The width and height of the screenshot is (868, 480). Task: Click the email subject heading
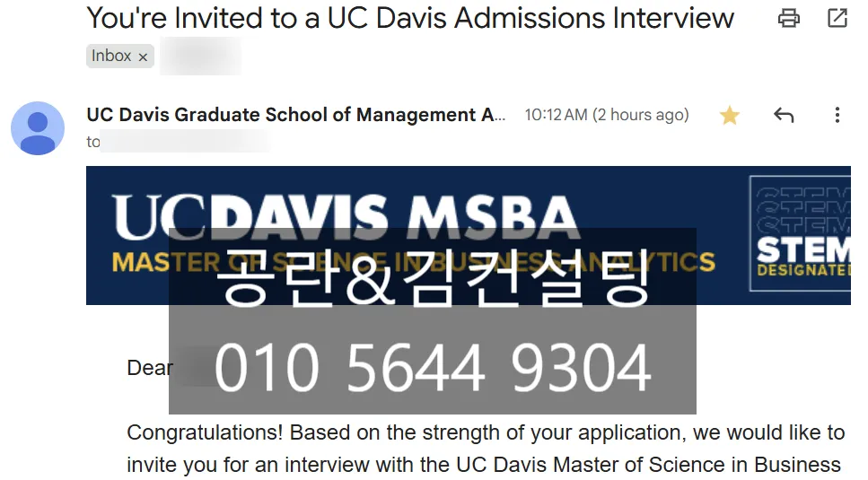(x=410, y=18)
